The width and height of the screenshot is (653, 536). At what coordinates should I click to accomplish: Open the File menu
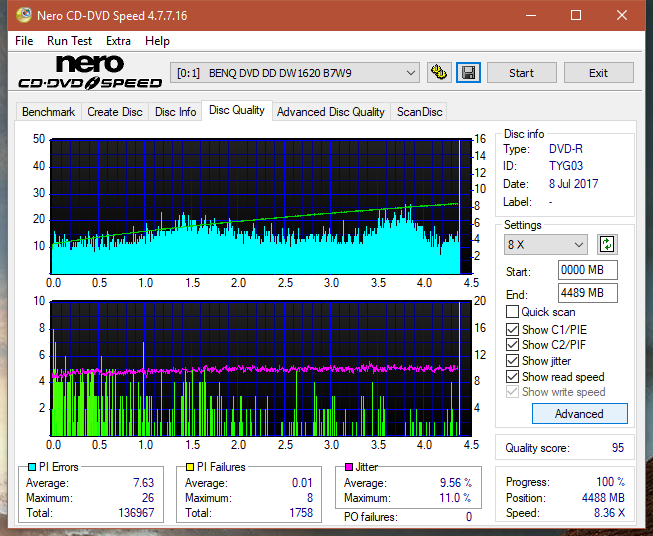[24, 41]
